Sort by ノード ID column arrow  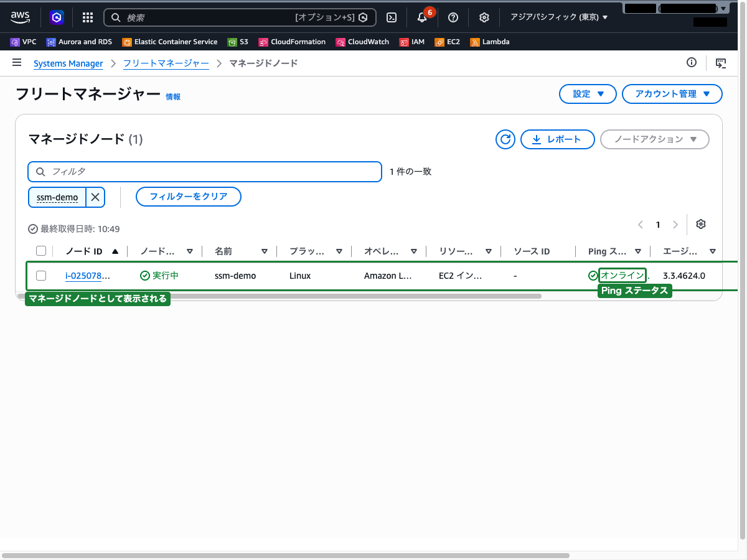coord(115,251)
